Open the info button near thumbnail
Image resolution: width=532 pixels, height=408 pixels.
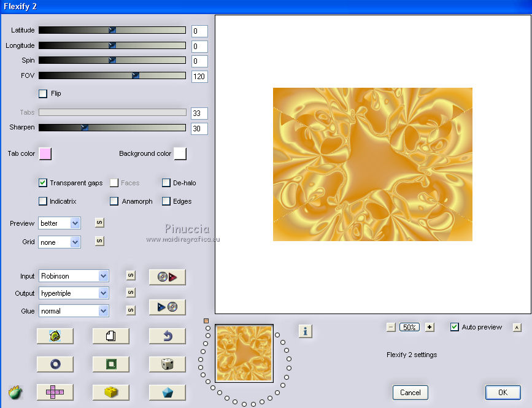pyautogui.click(x=306, y=331)
